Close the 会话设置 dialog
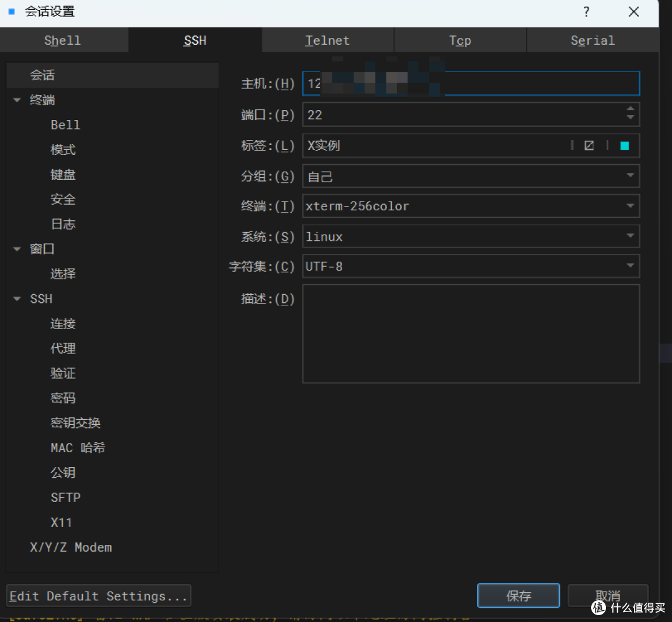Screen dimensions: 672x622 633,12
